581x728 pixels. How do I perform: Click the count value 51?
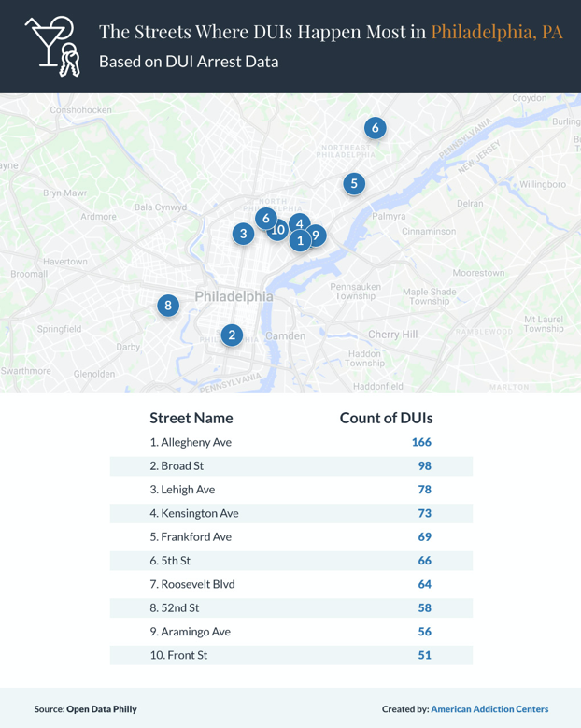tap(425, 655)
